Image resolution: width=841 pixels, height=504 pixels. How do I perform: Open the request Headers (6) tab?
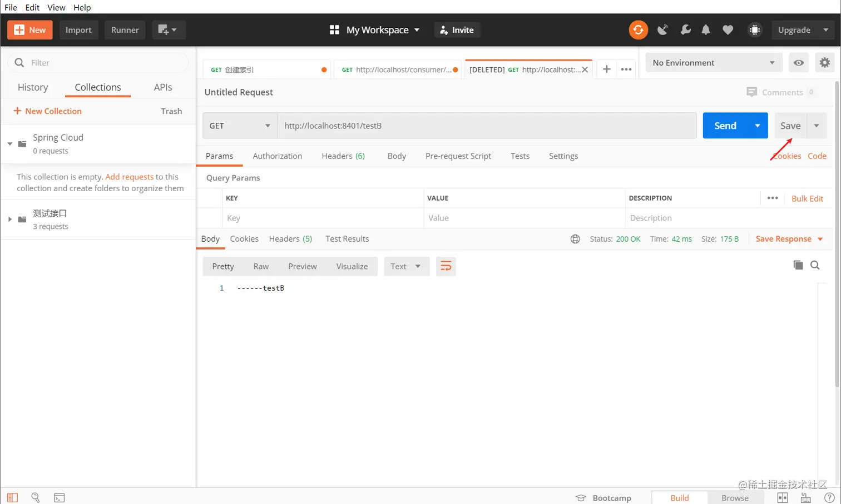pos(343,156)
